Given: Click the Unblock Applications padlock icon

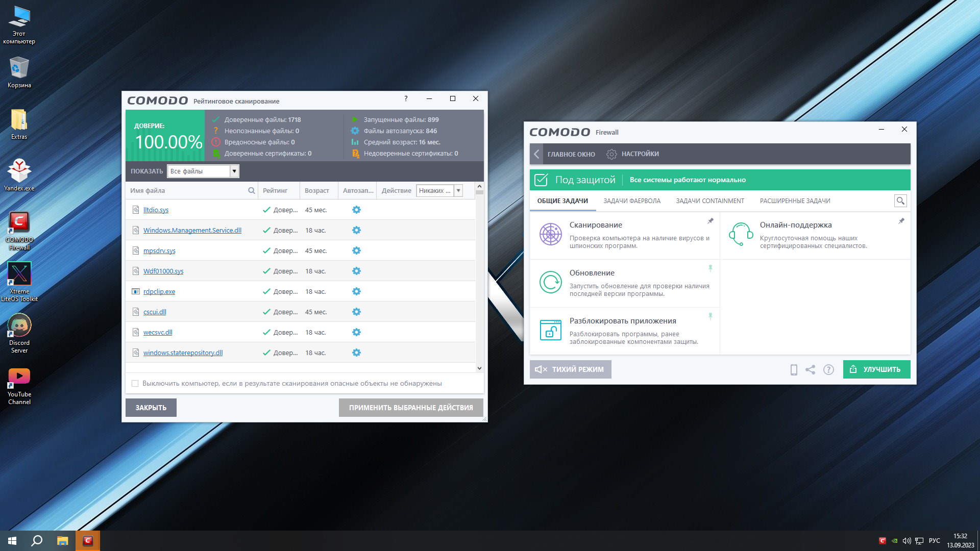Looking at the screenshot, I should pos(550,330).
